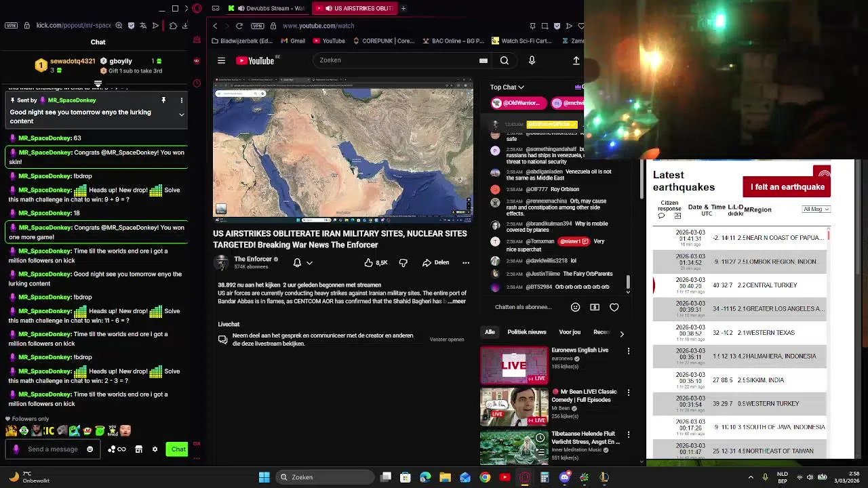Dislike the video with thumbs down
This screenshot has height=488, width=868.
pyautogui.click(x=403, y=262)
